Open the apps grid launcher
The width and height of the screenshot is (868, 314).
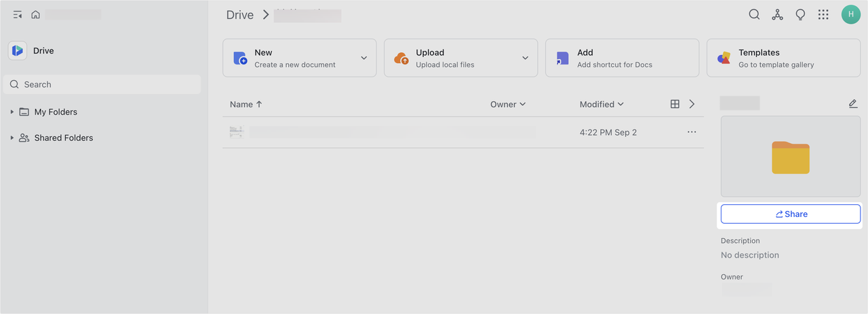[823, 14]
